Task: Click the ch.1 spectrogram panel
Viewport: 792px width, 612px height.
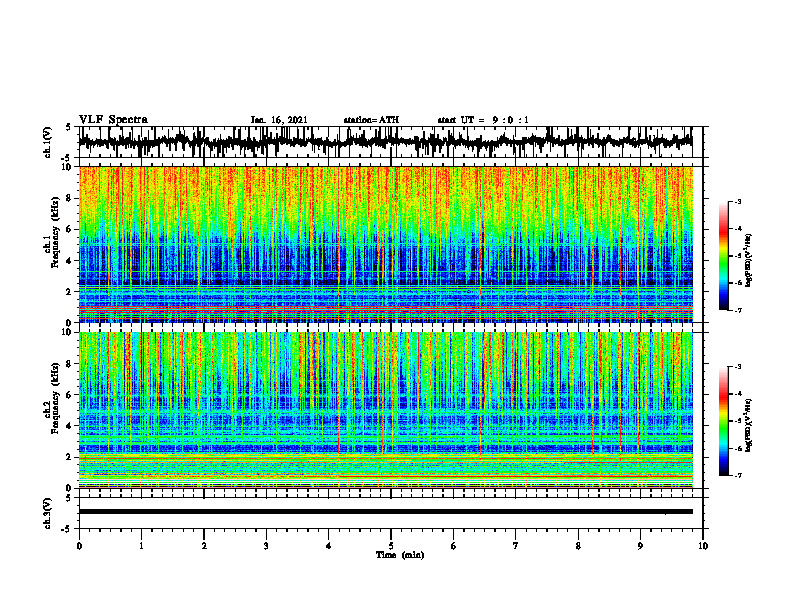Action: pyautogui.click(x=385, y=244)
